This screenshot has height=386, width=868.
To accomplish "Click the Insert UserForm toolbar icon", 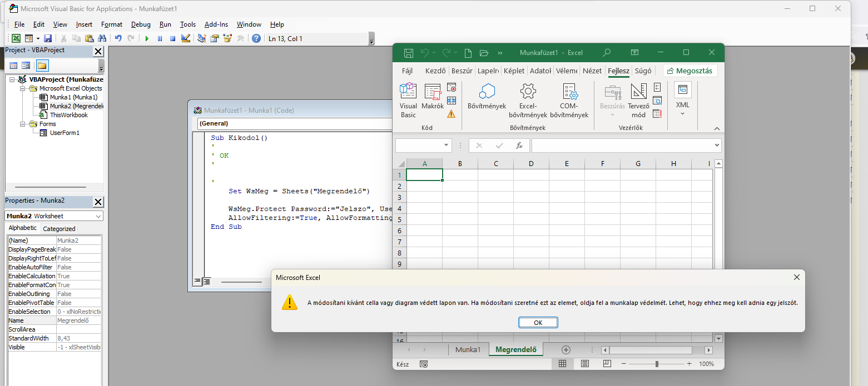I will coord(28,38).
